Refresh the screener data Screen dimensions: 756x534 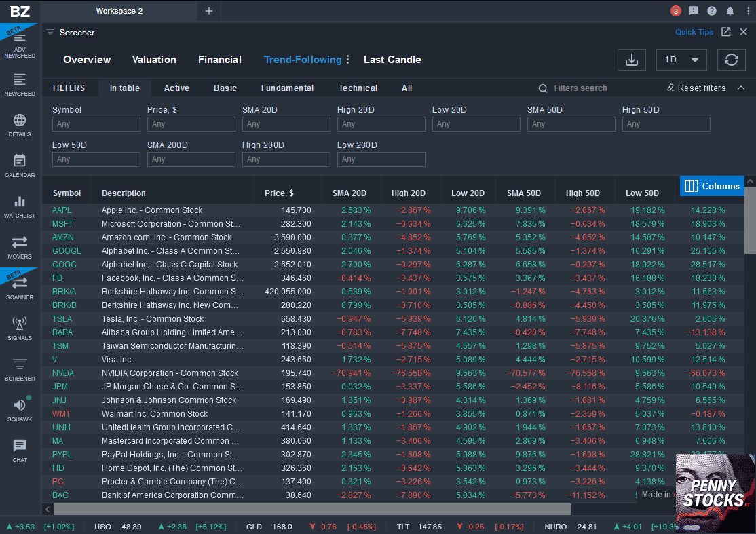(x=732, y=60)
